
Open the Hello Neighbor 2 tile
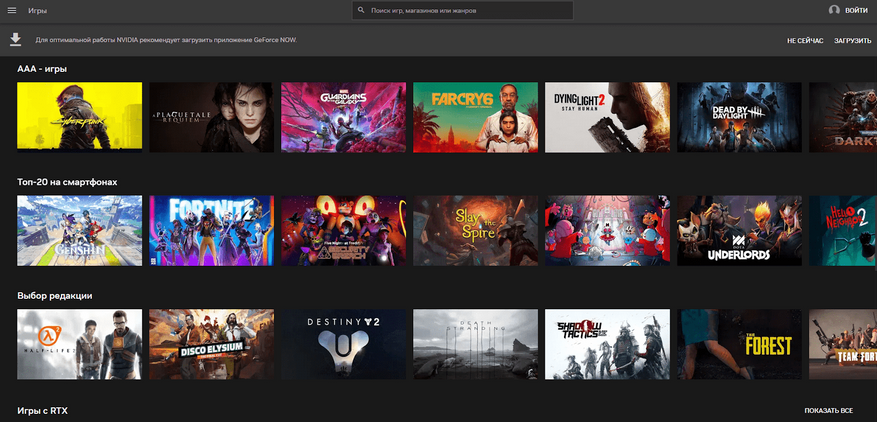(843, 231)
